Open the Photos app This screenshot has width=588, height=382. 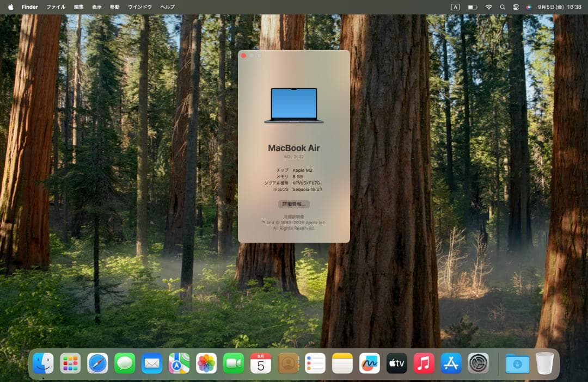[206, 362]
